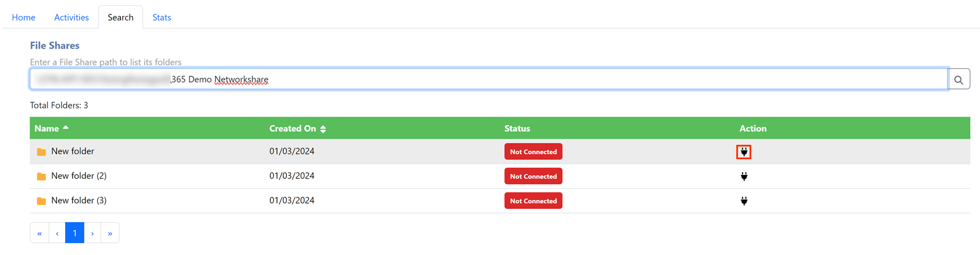This screenshot has width=980, height=255.
Task: Click the folder icon beside New folder (3)
Action: tap(41, 201)
